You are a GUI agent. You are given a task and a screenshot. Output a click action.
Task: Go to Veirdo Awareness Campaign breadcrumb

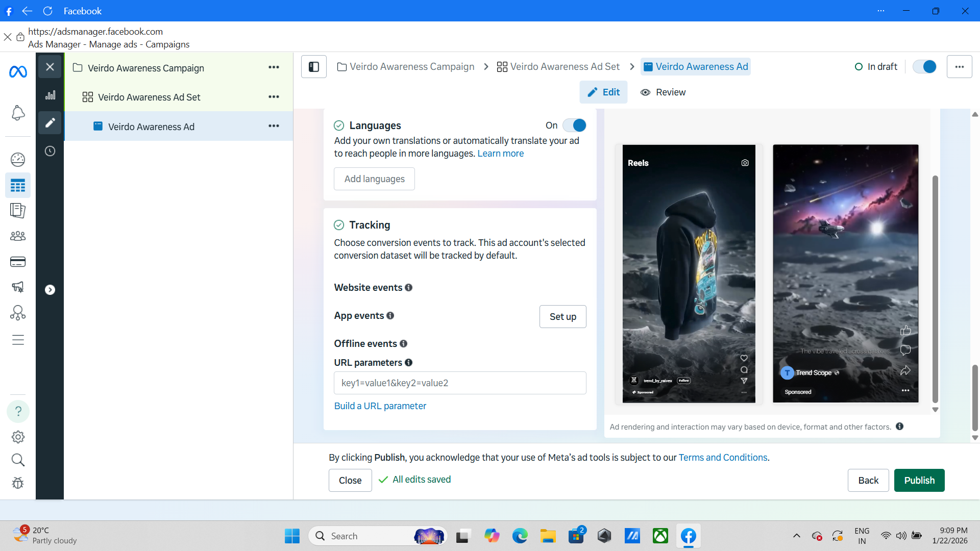pos(406,67)
